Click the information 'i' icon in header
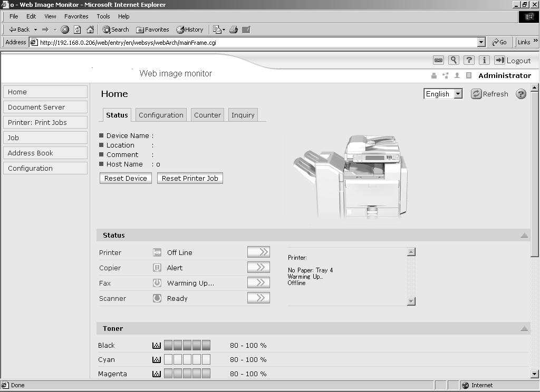Screen dimensions: 540x392 [484, 60]
